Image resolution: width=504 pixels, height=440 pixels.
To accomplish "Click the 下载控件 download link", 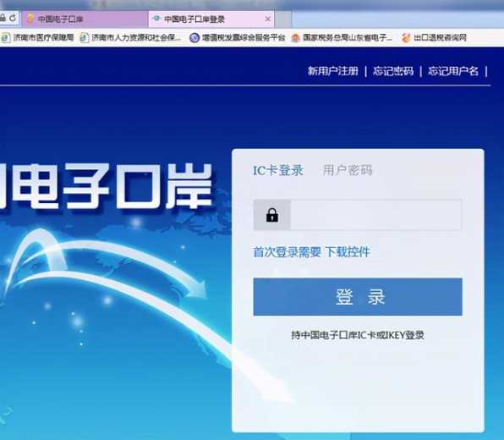I will 348,252.
